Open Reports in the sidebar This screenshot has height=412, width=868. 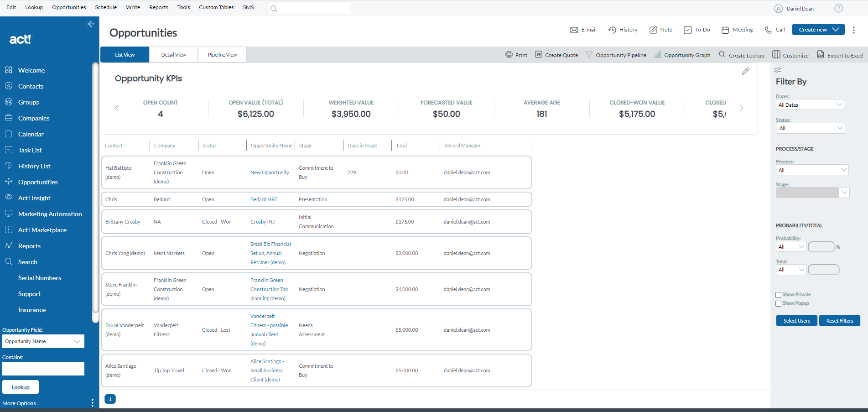pyautogui.click(x=29, y=246)
